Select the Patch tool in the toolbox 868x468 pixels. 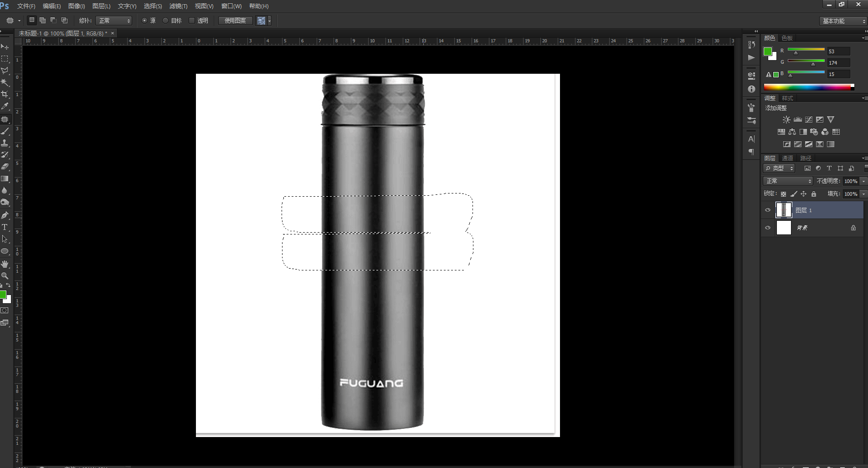5,119
